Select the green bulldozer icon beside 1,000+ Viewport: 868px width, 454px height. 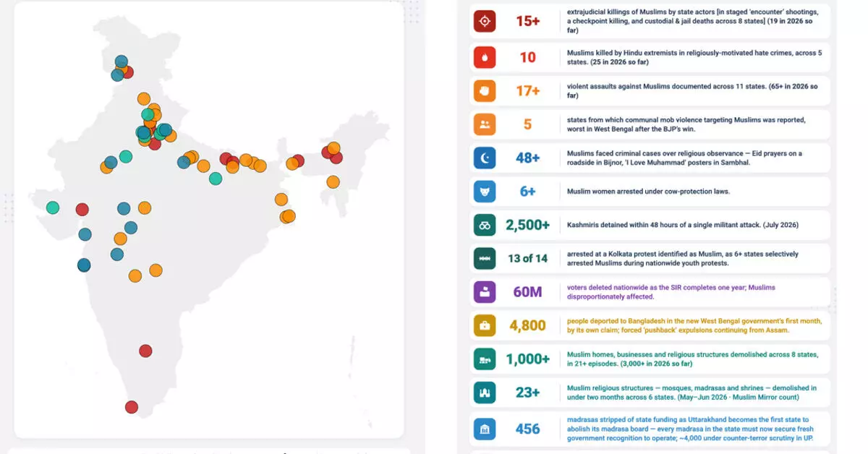click(485, 359)
